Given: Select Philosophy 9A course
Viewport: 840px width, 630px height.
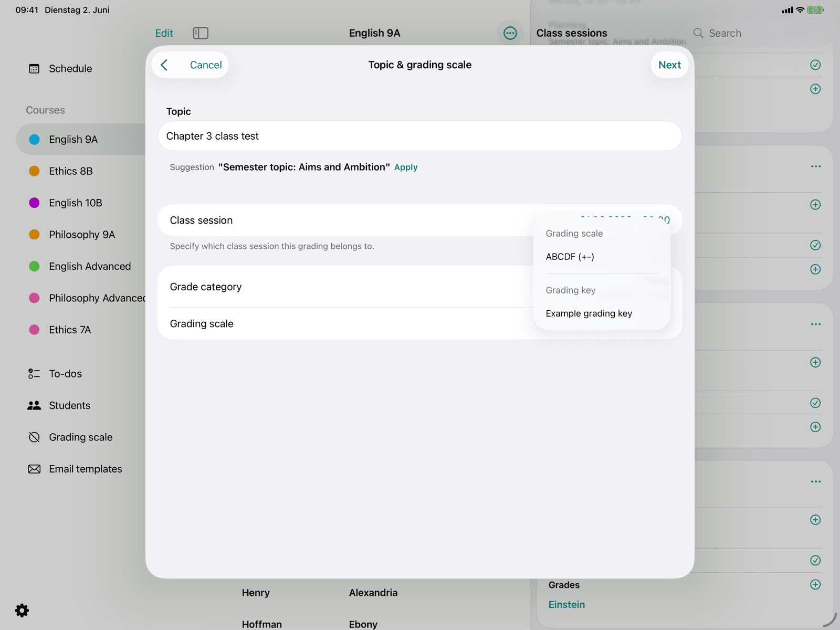Looking at the screenshot, I should point(82,235).
